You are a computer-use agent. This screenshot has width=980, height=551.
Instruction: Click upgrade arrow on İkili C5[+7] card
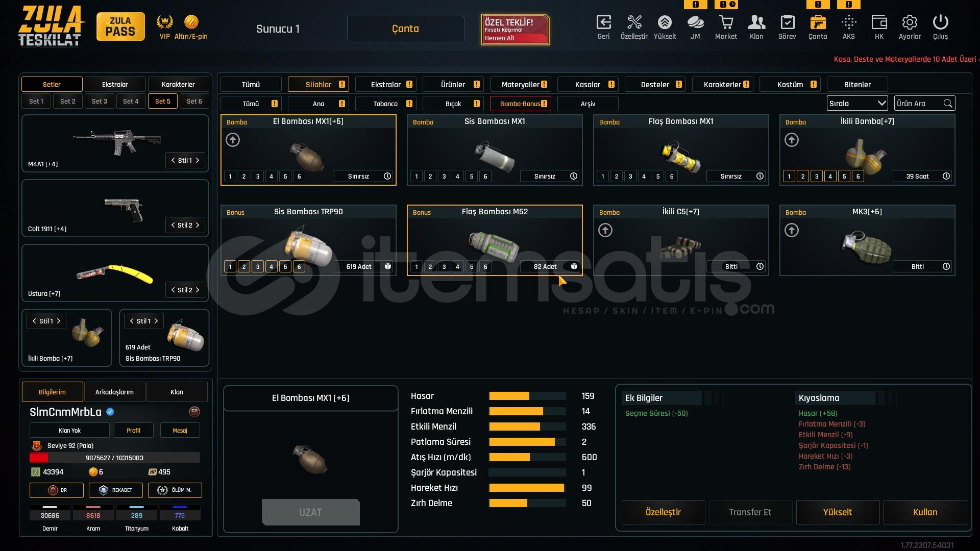pyautogui.click(x=605, y=230)
